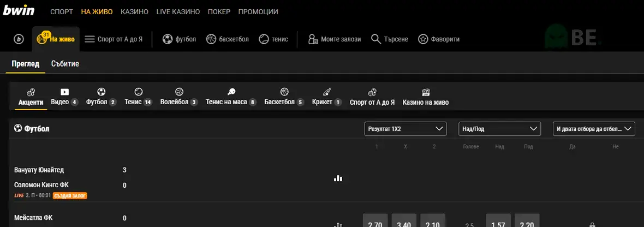Viewport: 644px width, 227px height.
Task: Click the 3.40 draw odds button
Action: pyautogui.click(x=404, y=222)
